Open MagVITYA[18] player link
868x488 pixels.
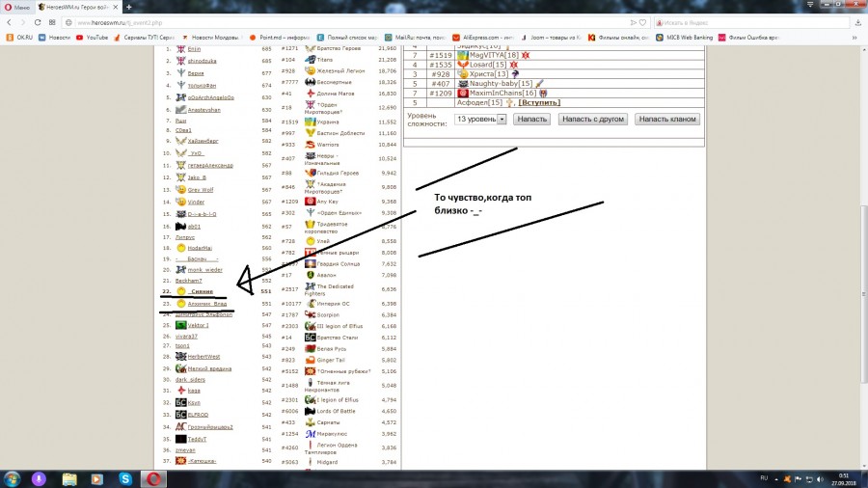(494, 55)
